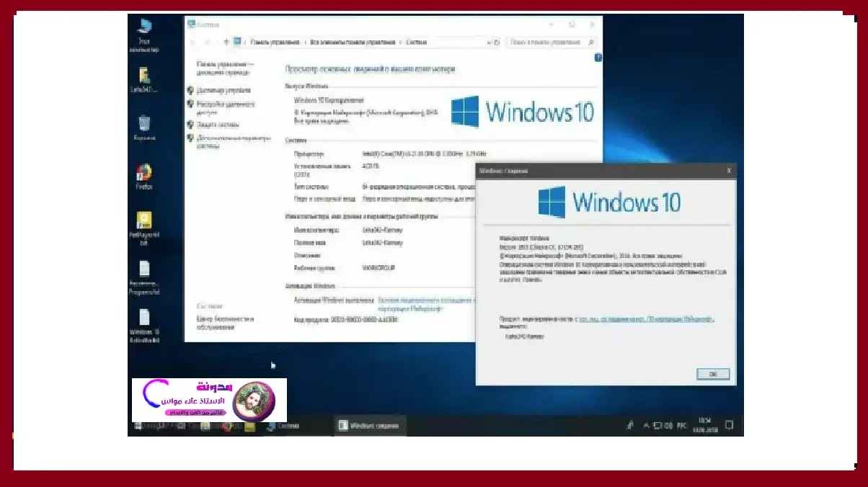Select 'Панель управления' breadcrumb in address bar
868x487 pixels.
(x=275, y=43)
